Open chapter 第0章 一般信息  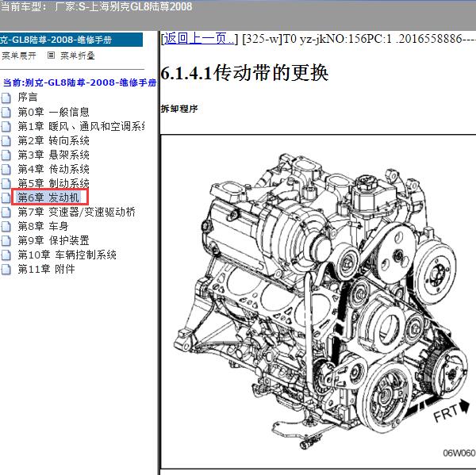pos(53,112)
